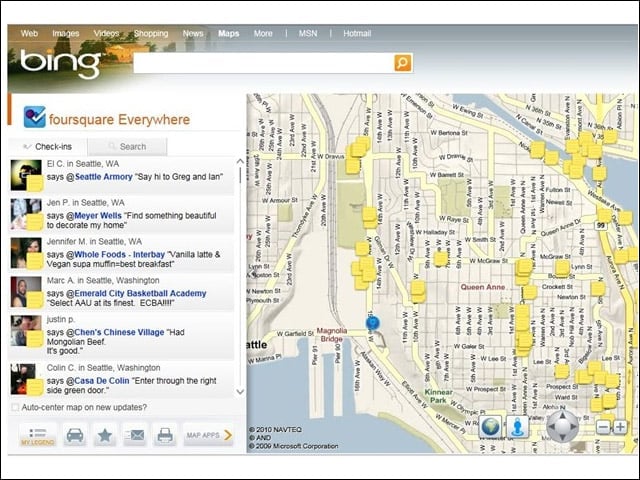The image size is (640, 480).
Task: Click the foursquare checkmark logo
Action: 34,117
